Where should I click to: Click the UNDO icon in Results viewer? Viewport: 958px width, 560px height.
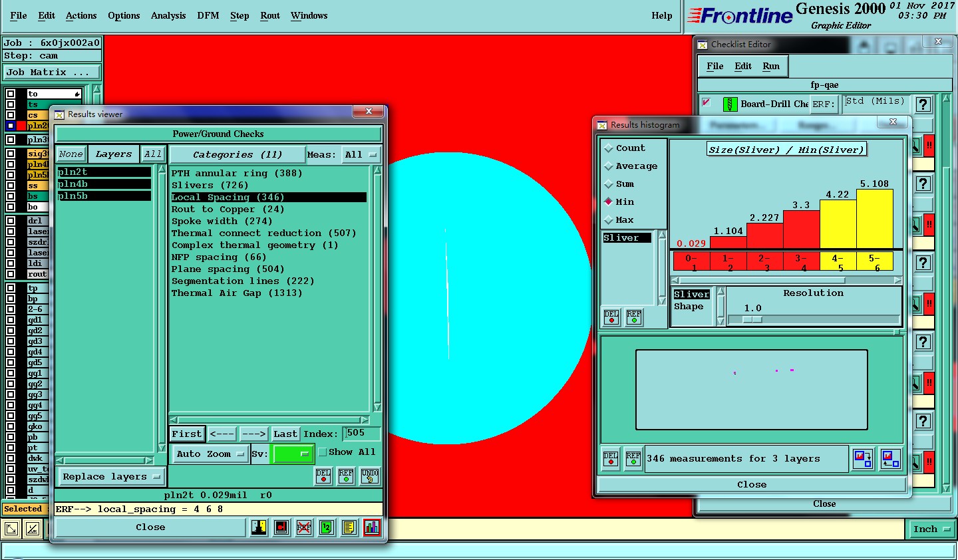(x=370, y=476)
